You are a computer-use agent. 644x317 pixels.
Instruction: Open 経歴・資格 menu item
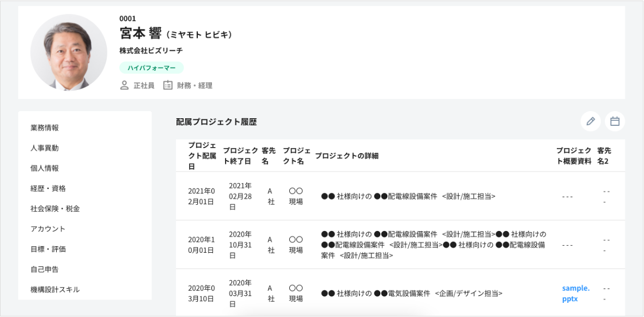(x=48, y=188)
